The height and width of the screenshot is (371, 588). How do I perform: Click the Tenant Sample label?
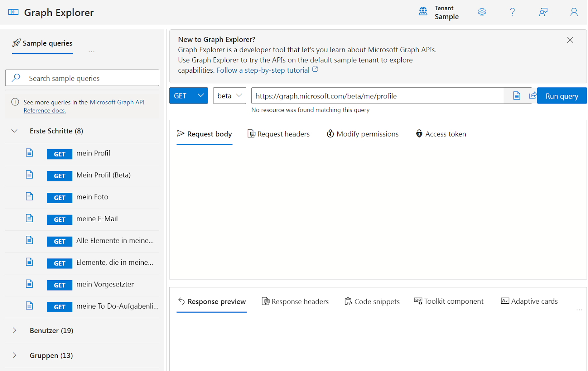447,12
